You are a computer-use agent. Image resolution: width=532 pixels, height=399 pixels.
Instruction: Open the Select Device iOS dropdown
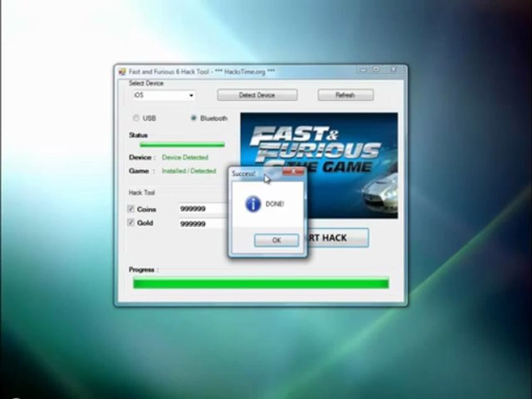164,95
